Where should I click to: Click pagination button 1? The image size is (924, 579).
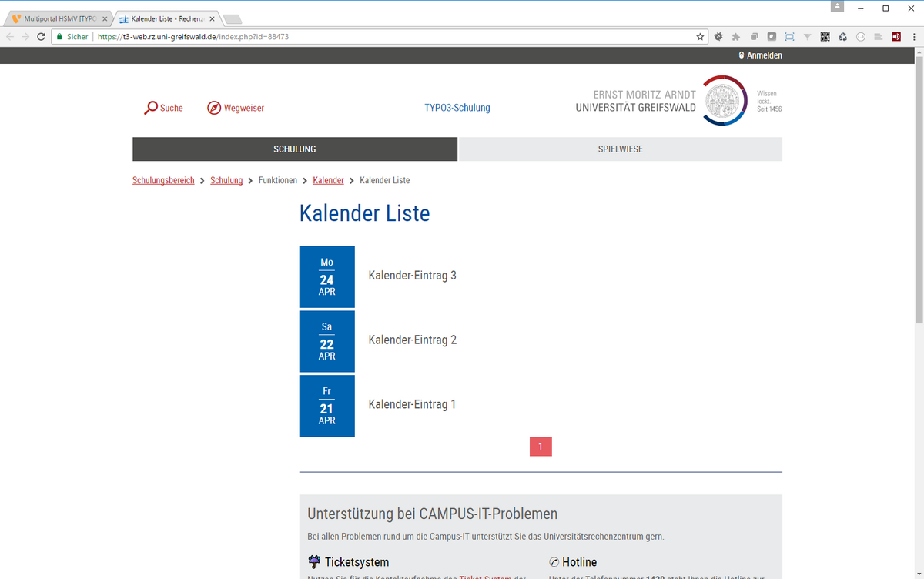pos(541,447)
